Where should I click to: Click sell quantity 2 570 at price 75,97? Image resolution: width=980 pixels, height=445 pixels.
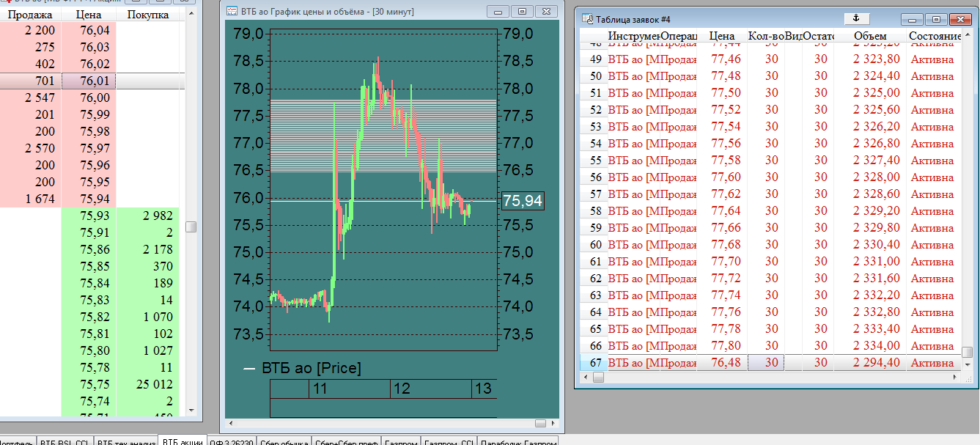(x=40, y=149)
